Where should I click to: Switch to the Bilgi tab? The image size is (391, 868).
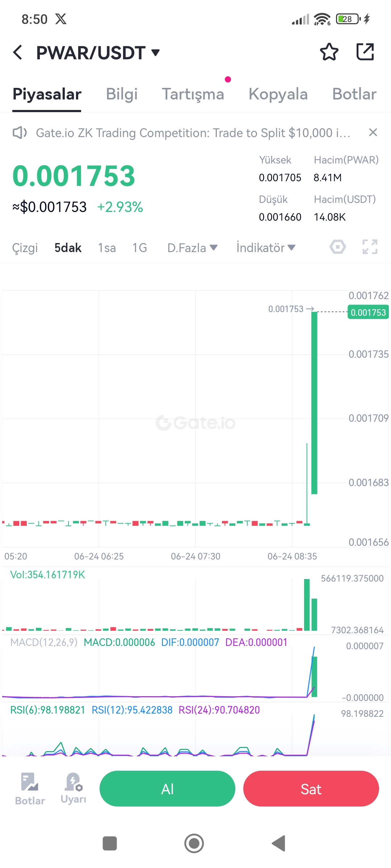[x=122, y=94]
